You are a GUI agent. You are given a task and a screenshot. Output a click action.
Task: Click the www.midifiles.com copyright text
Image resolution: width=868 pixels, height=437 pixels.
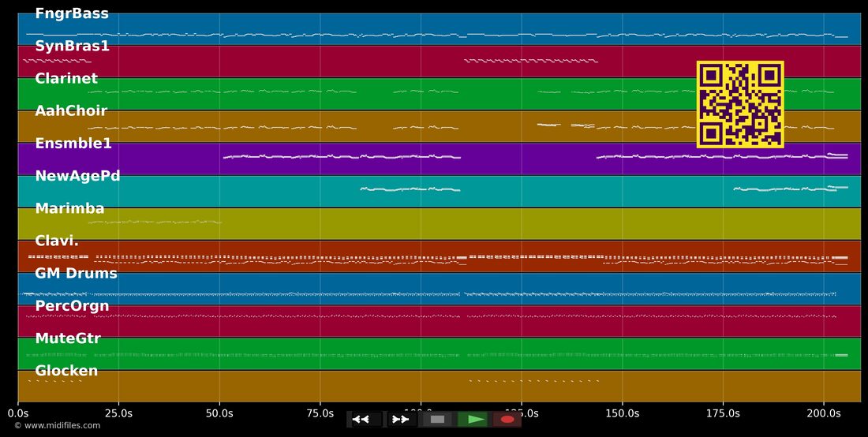58,425
